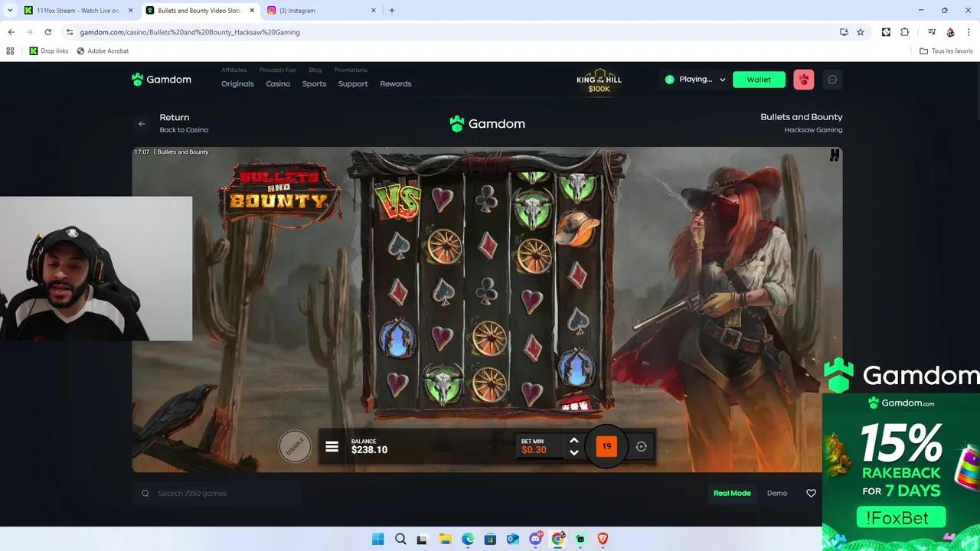Open File Explorer from the taskbar
The image size is (980, 551).
click(446, 539)
